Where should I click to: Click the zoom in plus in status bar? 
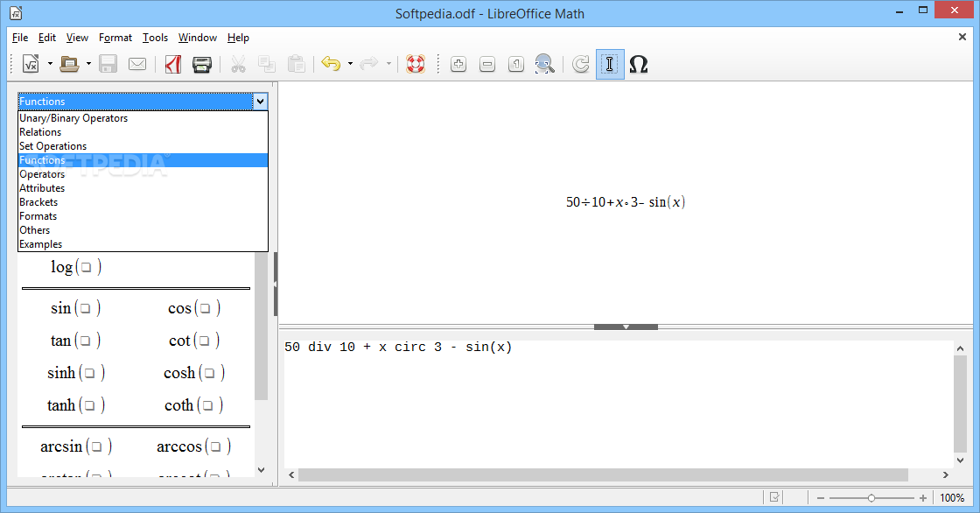pos(923,498)
